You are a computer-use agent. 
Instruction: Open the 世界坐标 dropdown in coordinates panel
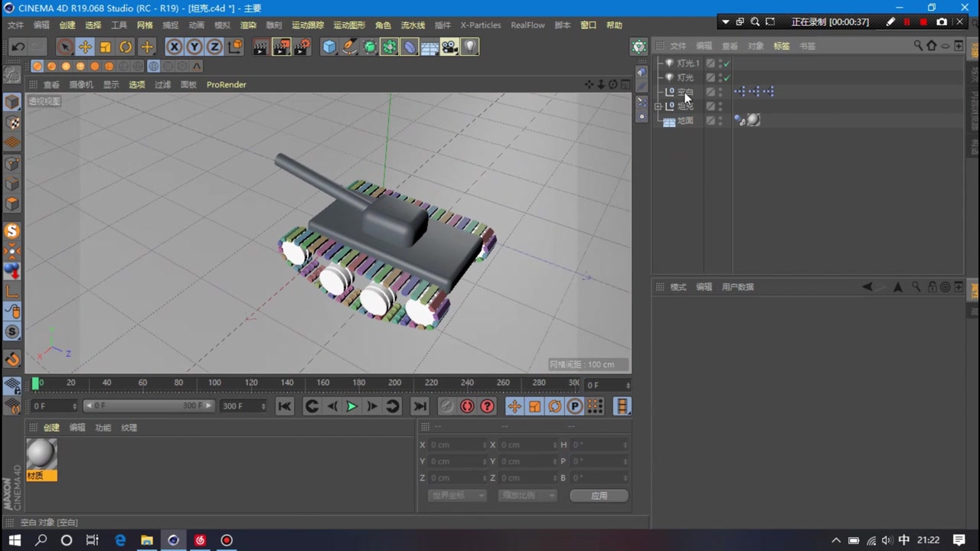[456, 495]
